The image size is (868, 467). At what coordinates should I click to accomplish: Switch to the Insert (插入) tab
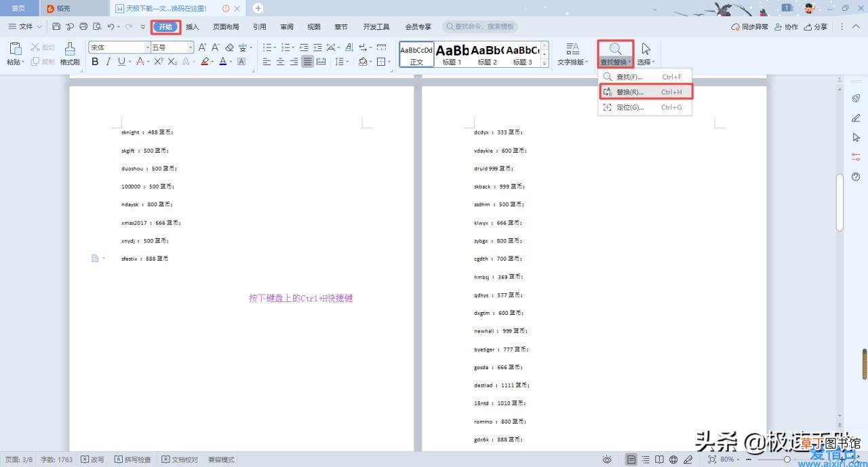[x=193, y=27]
